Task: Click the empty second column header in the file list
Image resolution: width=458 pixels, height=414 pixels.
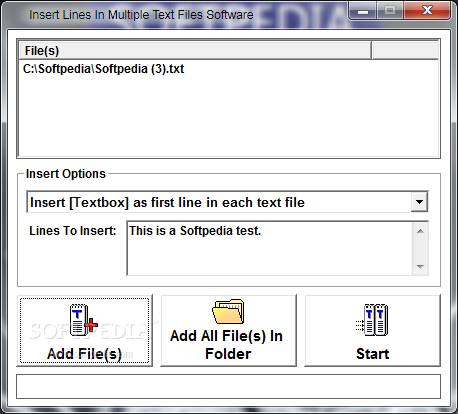Action: (x=405, y=51)
